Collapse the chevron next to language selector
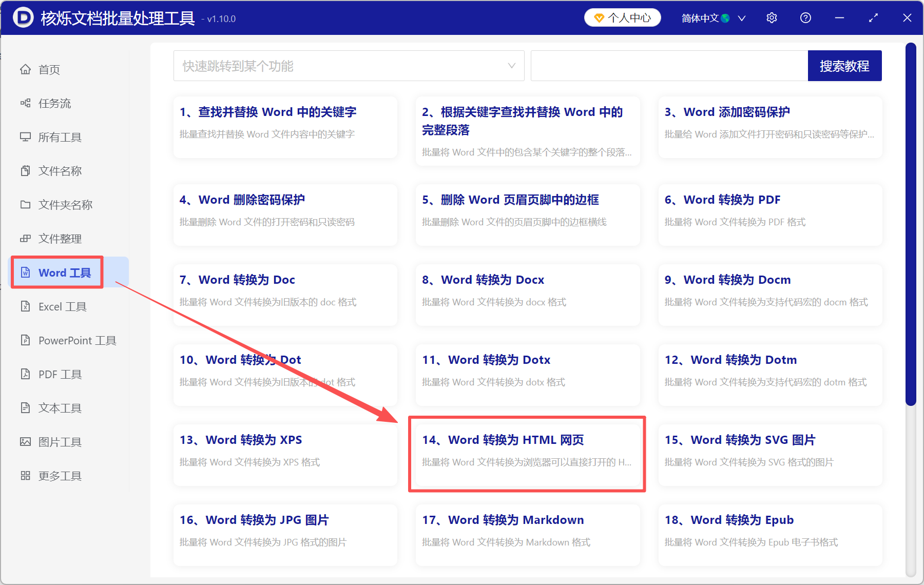The height and width of the screenshot is (585, 924). pos(742,18)
